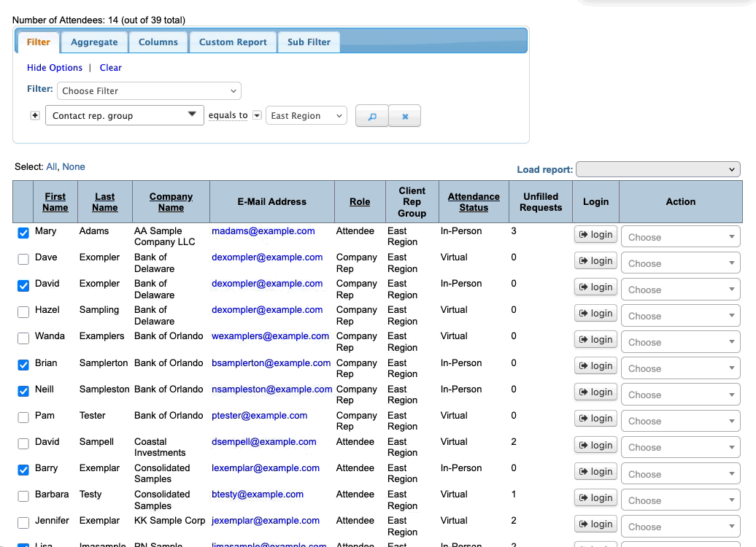Click login button for Mary Adams
756x547 pixels.
(595, 235)
